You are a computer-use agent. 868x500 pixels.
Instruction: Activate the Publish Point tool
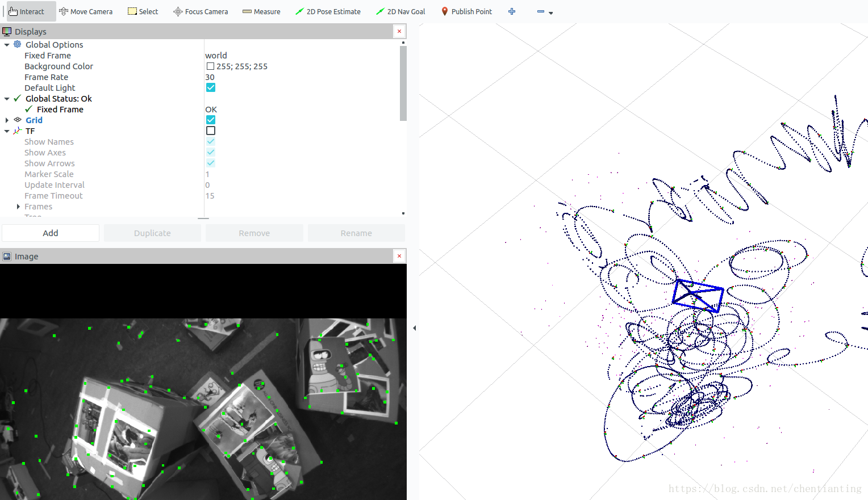click(x=466, y=11)
